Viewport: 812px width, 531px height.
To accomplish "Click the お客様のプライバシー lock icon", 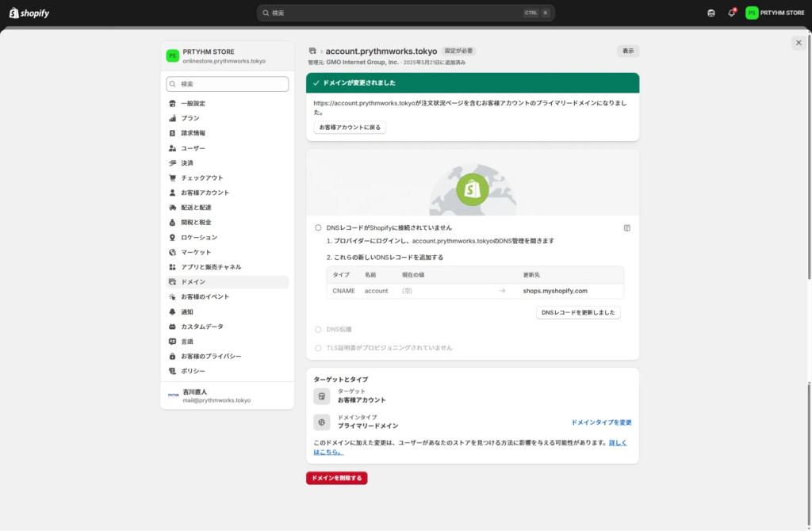I will point(172,357).
